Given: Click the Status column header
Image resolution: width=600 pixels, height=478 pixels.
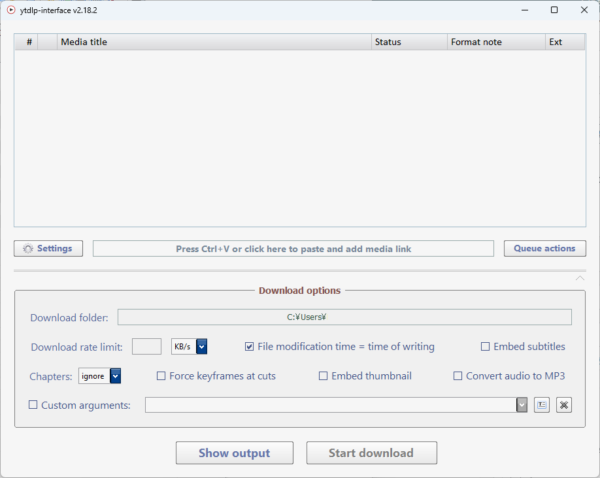Looking at the screenshot, I should pyautogui.click(x=408, y=42).
